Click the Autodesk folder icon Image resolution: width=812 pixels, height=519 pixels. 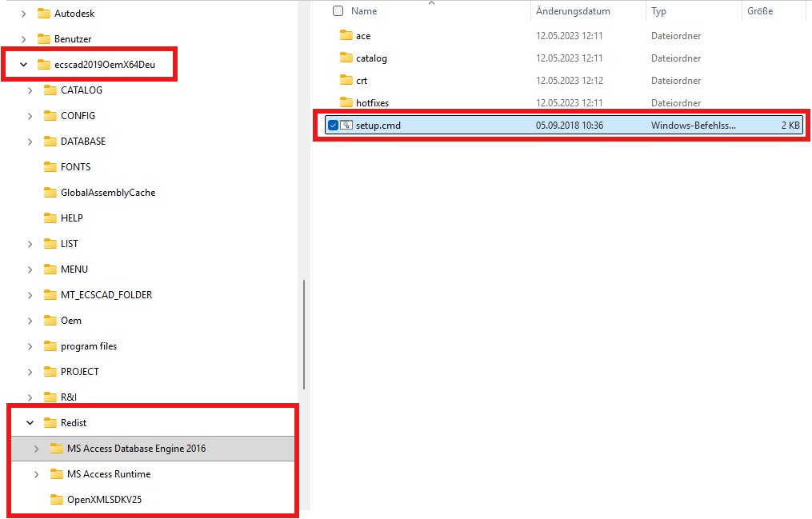(44, 14)
